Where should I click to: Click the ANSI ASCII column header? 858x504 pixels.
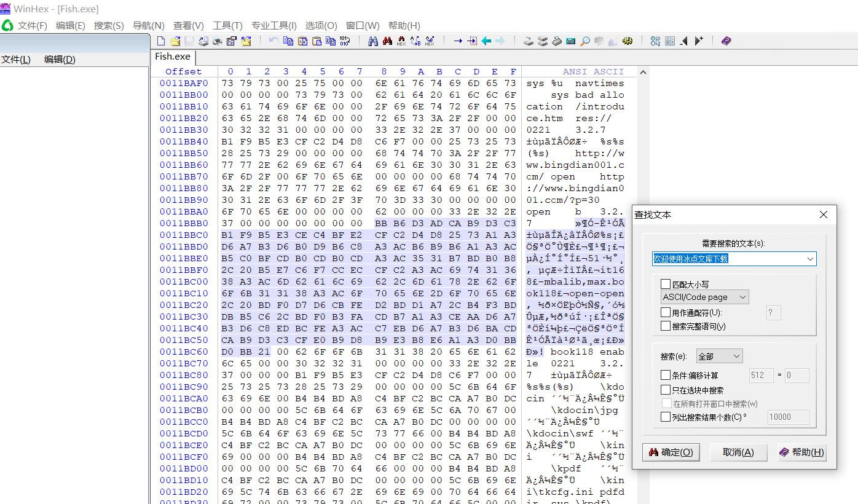(x=593, y=71)
